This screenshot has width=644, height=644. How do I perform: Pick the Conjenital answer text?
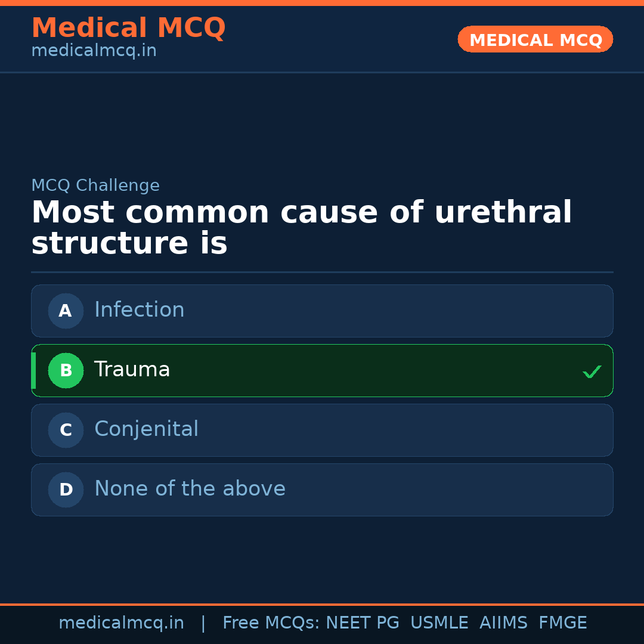click(146, 429)
